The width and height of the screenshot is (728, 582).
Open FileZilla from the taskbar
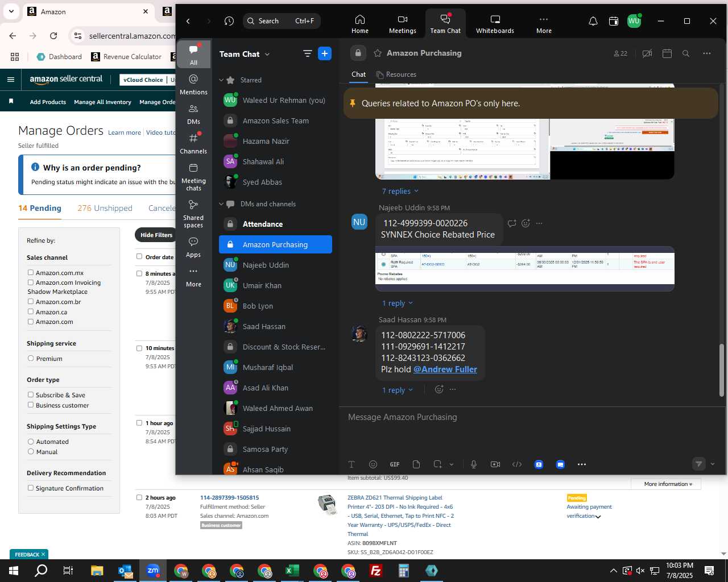[x=375, y=571]
